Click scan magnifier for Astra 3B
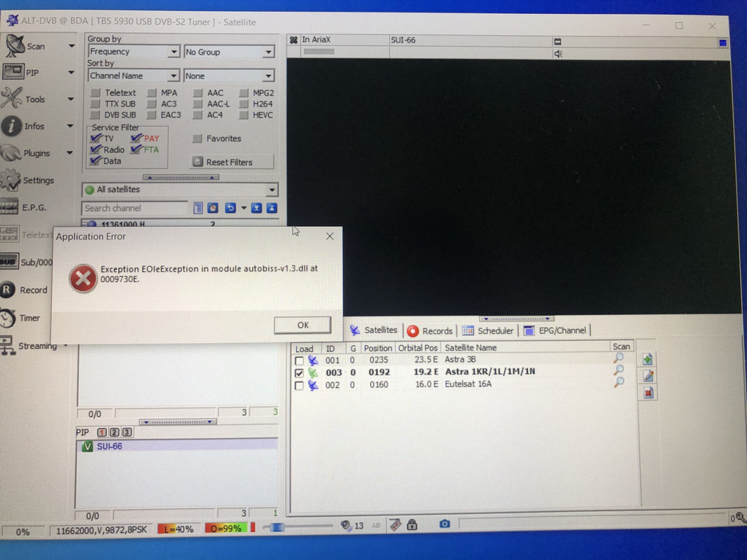This screenshot has width=747, height=560. pos(619,358)
